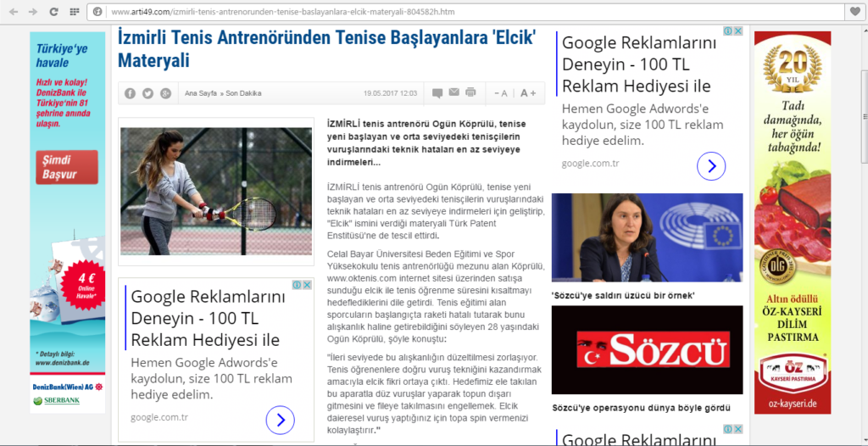Viewport: 868px width, 446px height.
Task: Open the apps grid icon in browser toolbar
Action: (75, 11)
